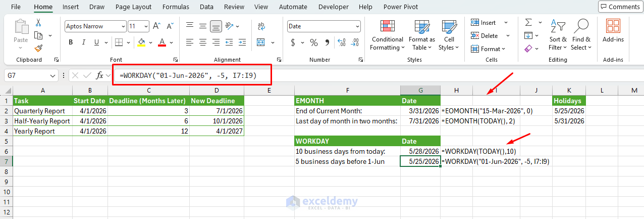This screenshot has height=219, width=644.
Task: Expand the Format as Table menu
Action: coord(421,35)
